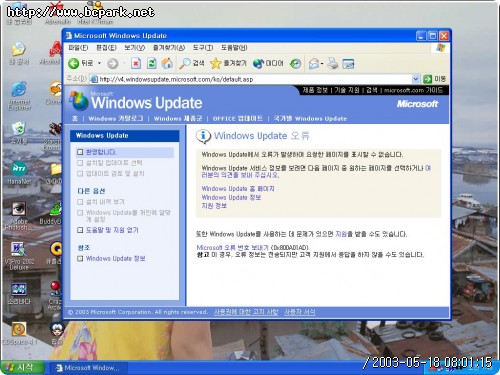Click the error info bubble icon
The image size is (500, 375).
[203, 136]
